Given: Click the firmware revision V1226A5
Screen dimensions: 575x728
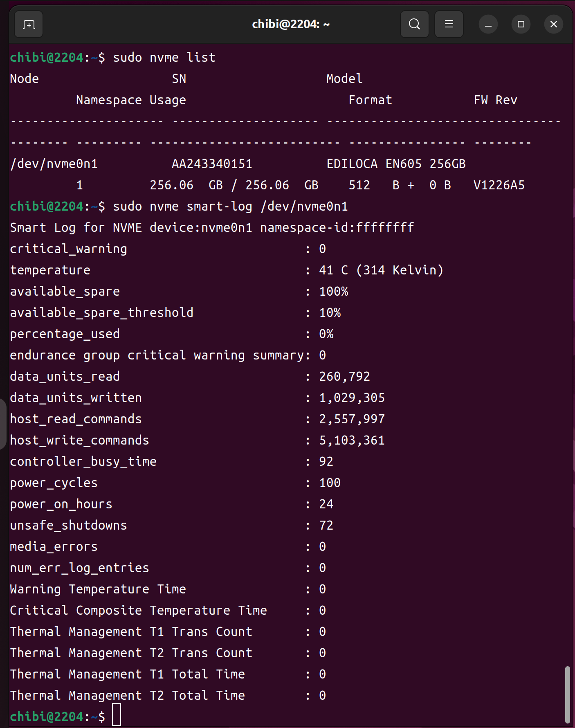Looking at the screenshot, I should click(x=499, y=185).
